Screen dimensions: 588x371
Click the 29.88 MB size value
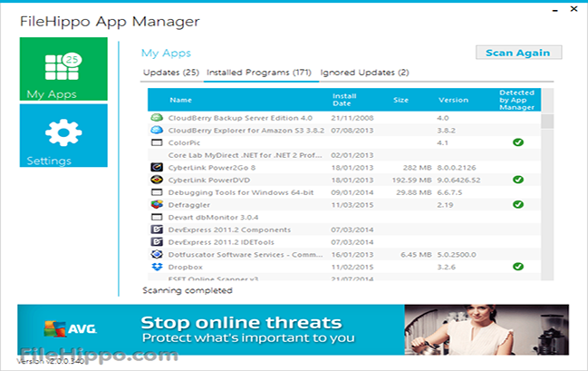[414, 192]
